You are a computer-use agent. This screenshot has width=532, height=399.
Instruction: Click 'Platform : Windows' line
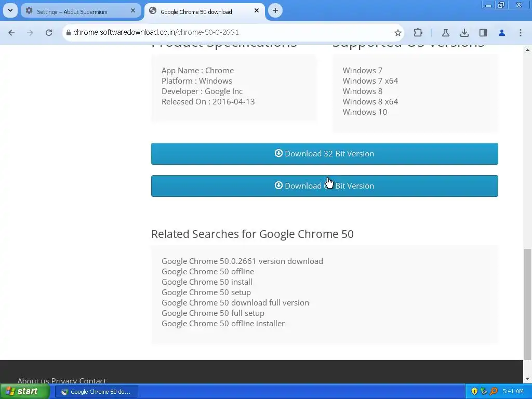[197, 81]
